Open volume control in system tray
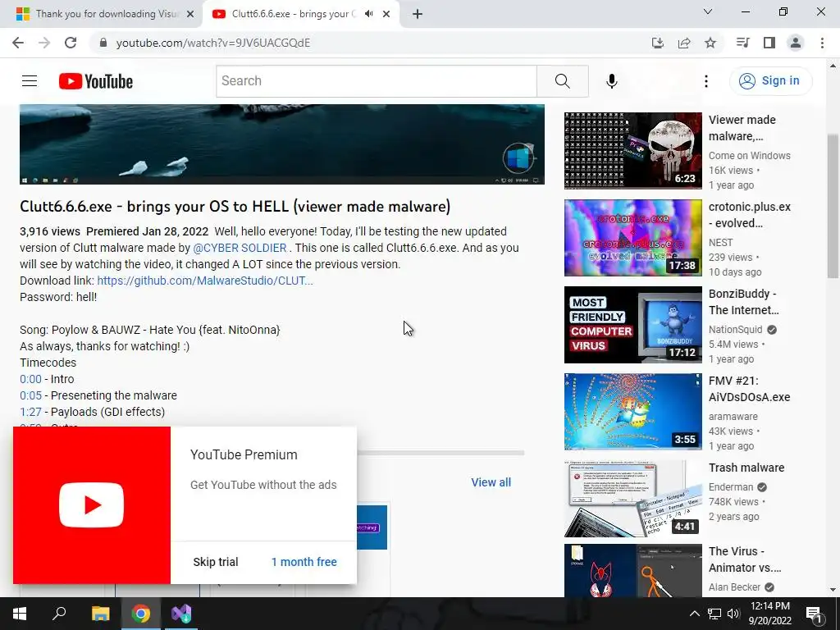This screenshot has width=840, height=630. (733, 614)
